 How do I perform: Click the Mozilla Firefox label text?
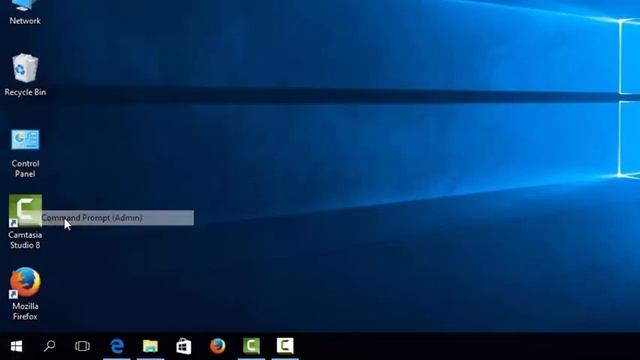pos(25,311)
